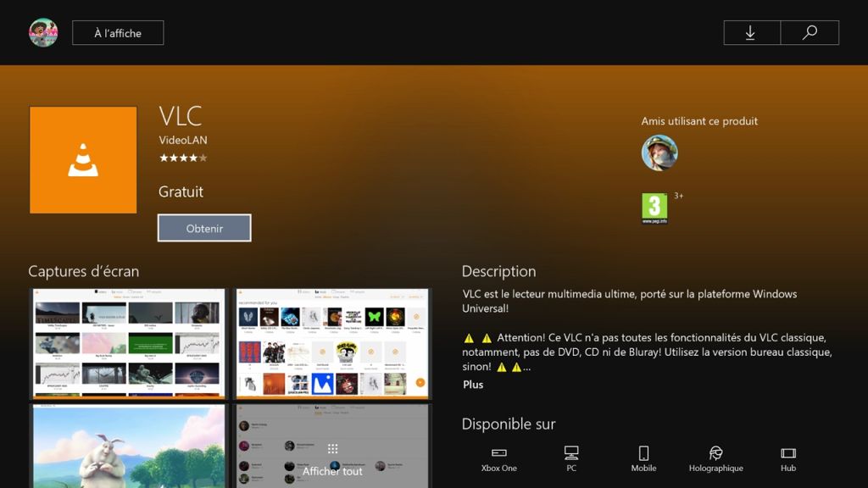Open the music albums screenshot thumbnail
The image size is (868, 488).
click(332, 344)
